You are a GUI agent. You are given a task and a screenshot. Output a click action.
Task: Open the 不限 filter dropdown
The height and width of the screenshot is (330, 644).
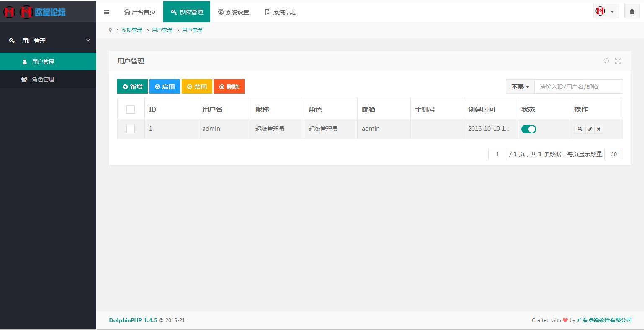519,86
